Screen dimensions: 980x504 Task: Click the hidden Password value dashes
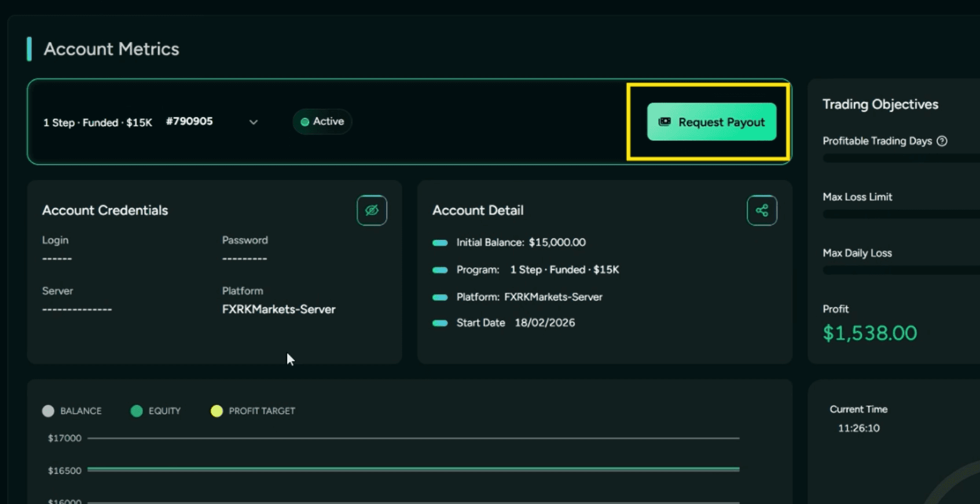[244, 258]
